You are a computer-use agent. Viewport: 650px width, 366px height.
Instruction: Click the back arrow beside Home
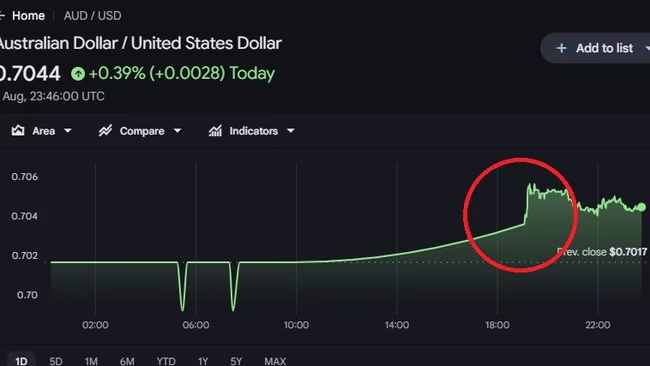pos(2,16)
